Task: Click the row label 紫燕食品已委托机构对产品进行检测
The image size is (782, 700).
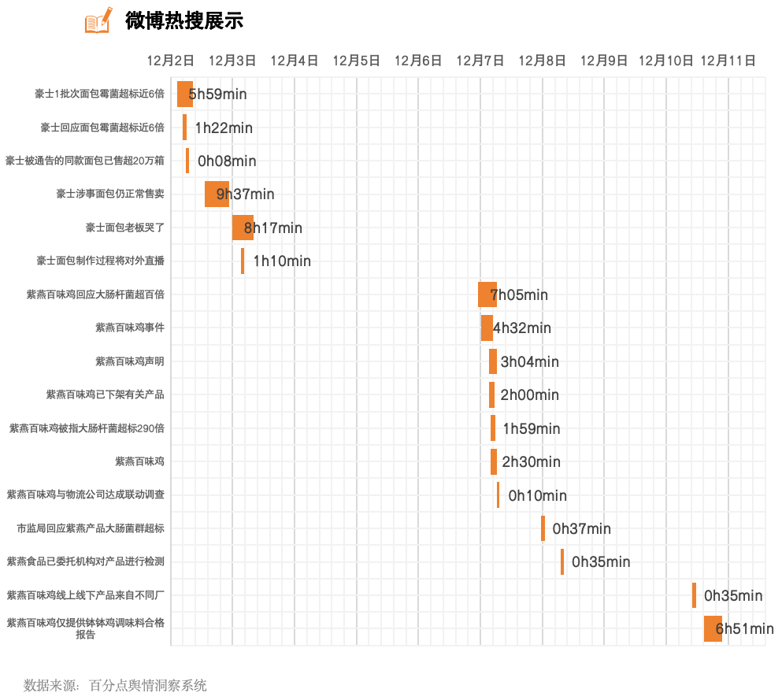Action: (85, 562)
